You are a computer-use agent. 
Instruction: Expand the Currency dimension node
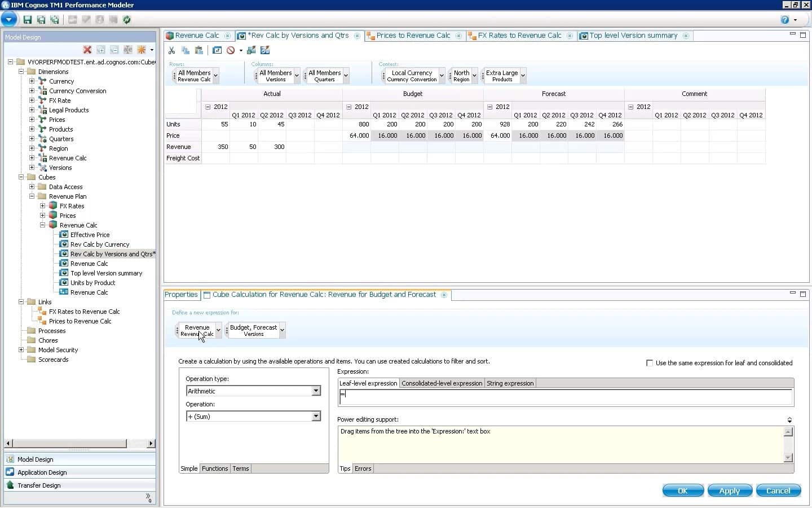tap(32, 81)
